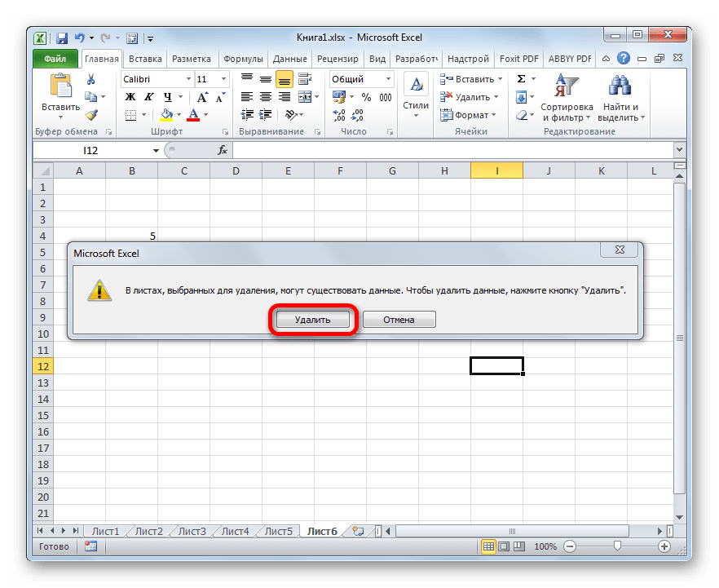
Task: Switch to the Вставка tab
Action: [x=145, y=60]
